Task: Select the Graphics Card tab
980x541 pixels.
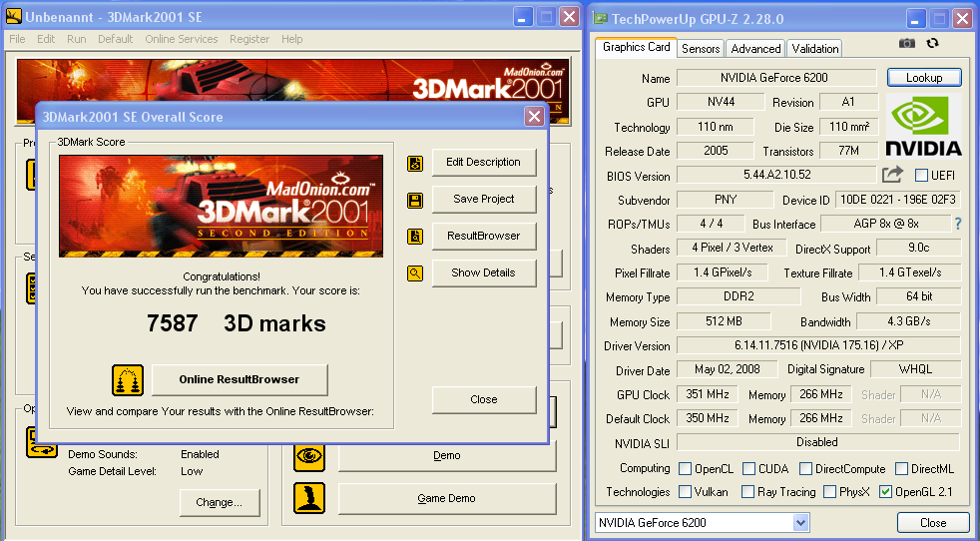Action: click(x=637, y=47)
